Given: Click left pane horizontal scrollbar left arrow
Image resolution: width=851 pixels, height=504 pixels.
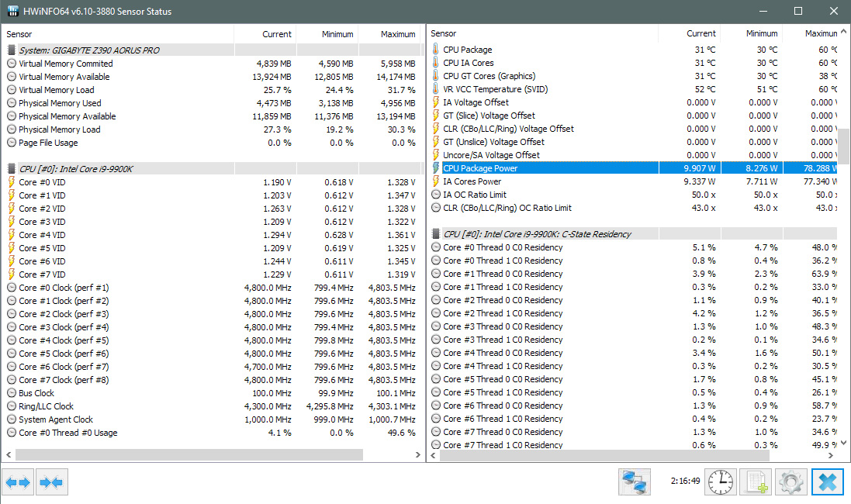Looking at the screenshot, I should click(x=8, y=454).
